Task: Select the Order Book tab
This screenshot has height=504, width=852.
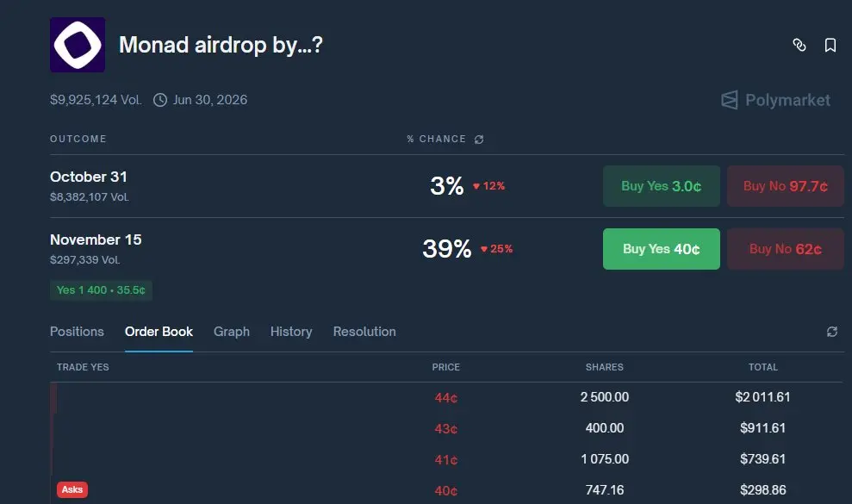Action: (x=159, y=332)
